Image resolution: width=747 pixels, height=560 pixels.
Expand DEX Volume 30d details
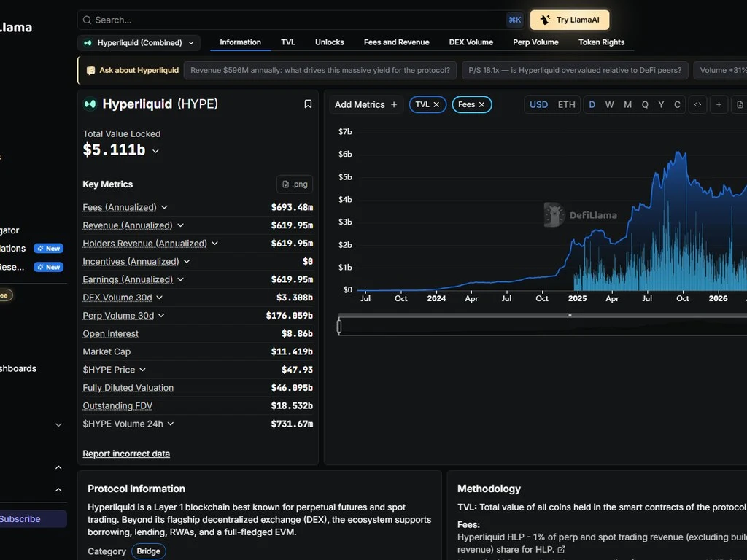coord(159,297)
